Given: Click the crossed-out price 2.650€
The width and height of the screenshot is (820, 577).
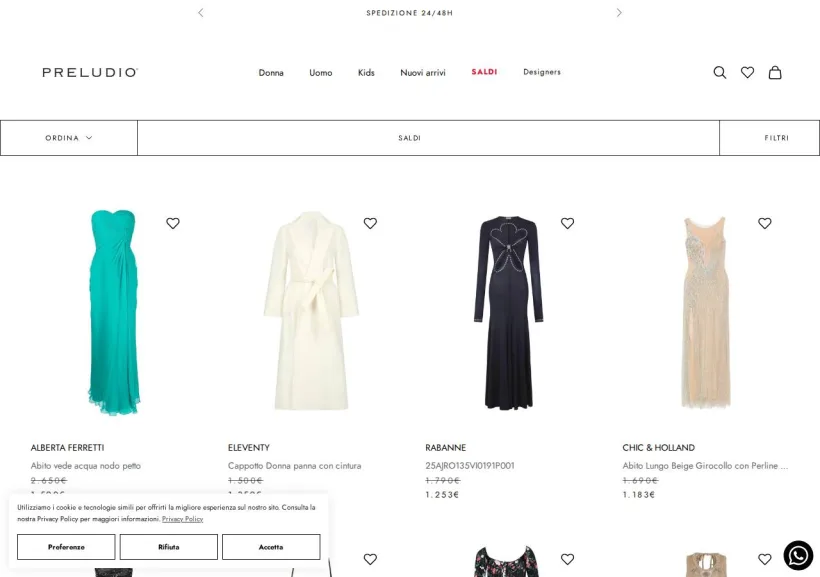Looking at the screenshot, I should click(49, 480).
